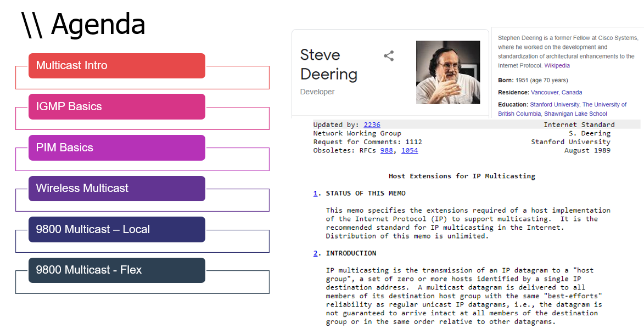The width and height of the screenshot is (644, 329).
Task: Click the Agenda slide title
Action: click(83, 24)
